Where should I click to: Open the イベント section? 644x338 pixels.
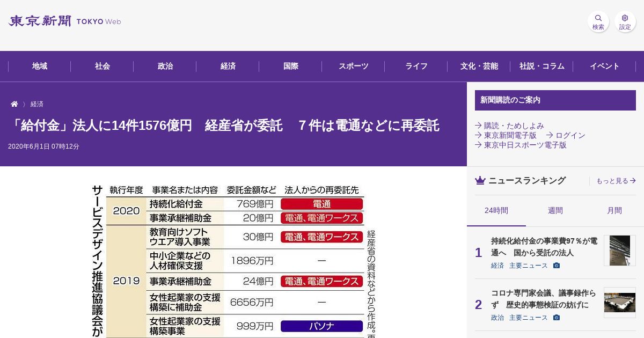point(605,66)
